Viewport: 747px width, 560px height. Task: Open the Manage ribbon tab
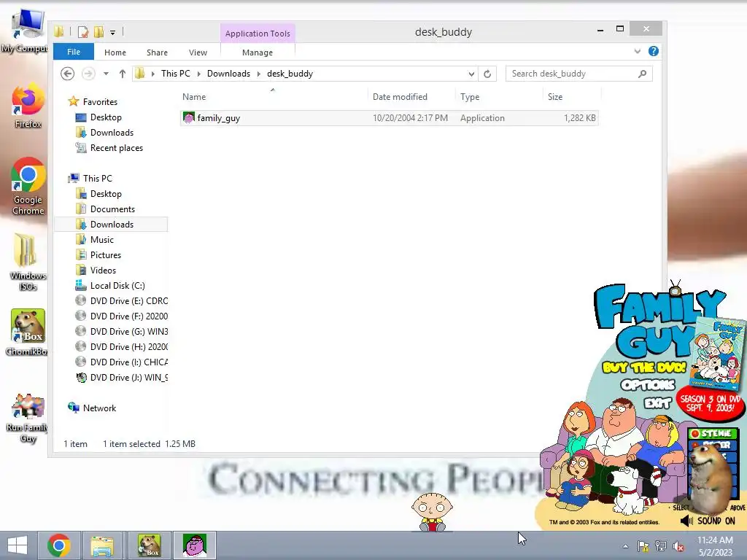pos(258,52)
